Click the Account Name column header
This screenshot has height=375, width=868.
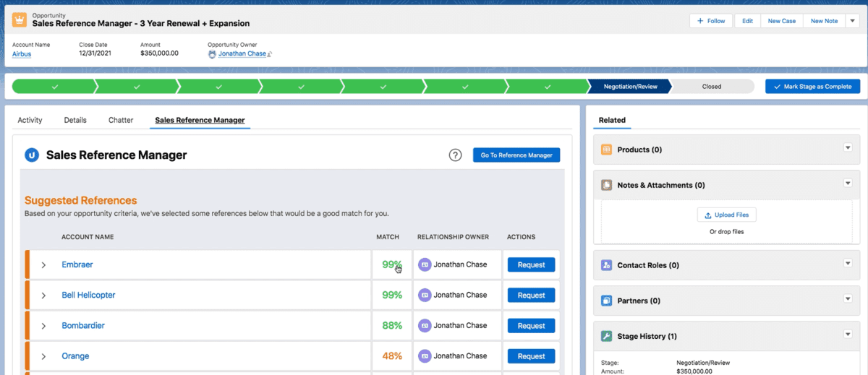point(88,237)
